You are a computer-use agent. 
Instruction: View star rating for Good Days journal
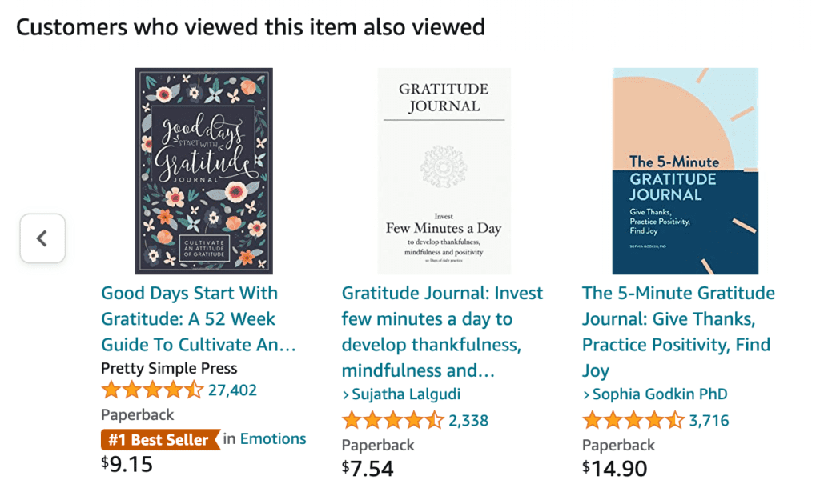[x=152, y=390]
